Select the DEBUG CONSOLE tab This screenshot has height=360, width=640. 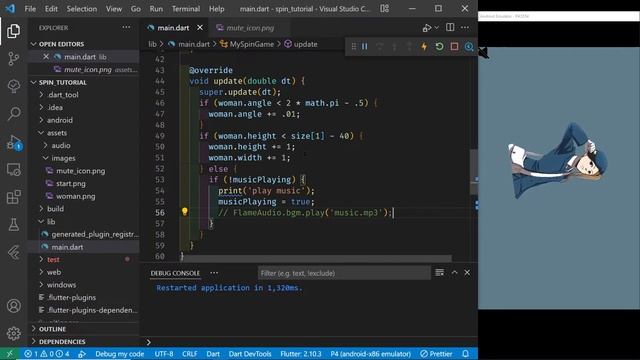coord(175,273)
